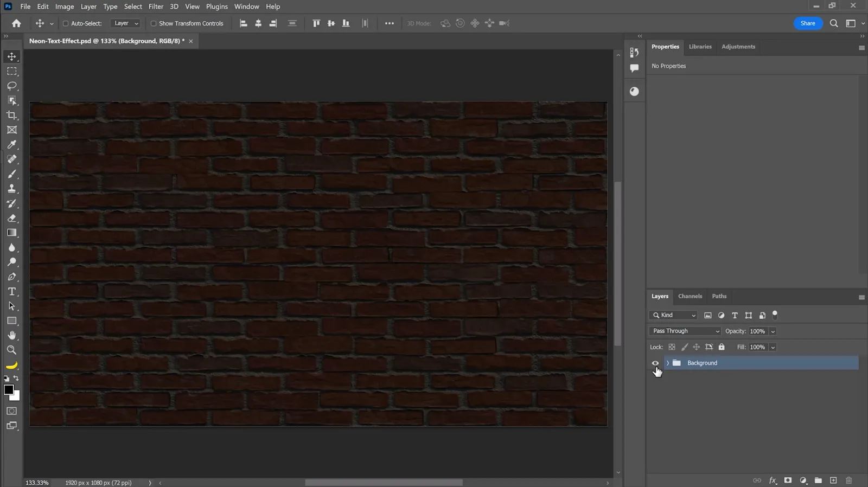Click the foreground color swatch
This screenshot has width=868, height=487.
(9, 390)
